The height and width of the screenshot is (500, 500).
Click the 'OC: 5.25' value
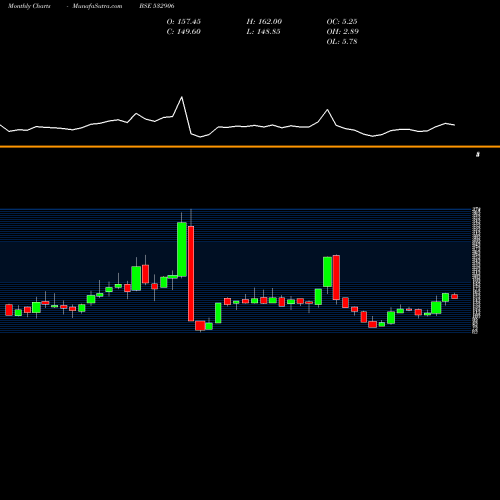coord(342,22)
